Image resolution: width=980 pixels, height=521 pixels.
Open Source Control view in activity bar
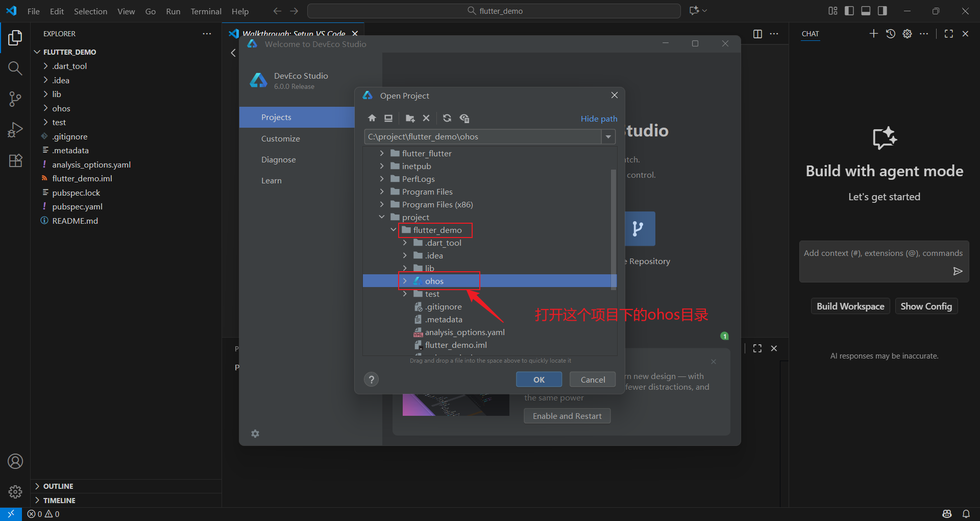15,99
